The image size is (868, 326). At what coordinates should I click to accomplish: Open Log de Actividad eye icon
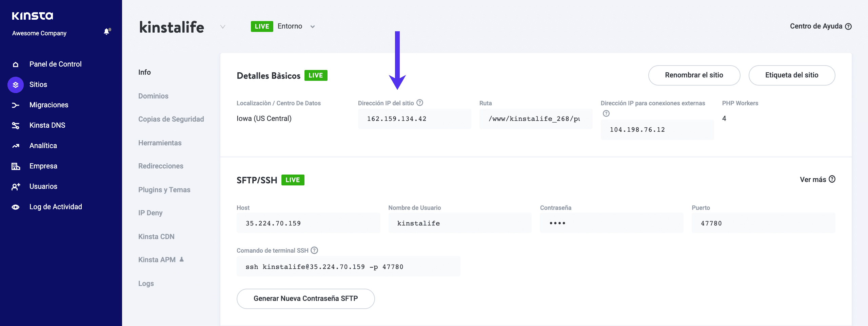click(16, 207)
